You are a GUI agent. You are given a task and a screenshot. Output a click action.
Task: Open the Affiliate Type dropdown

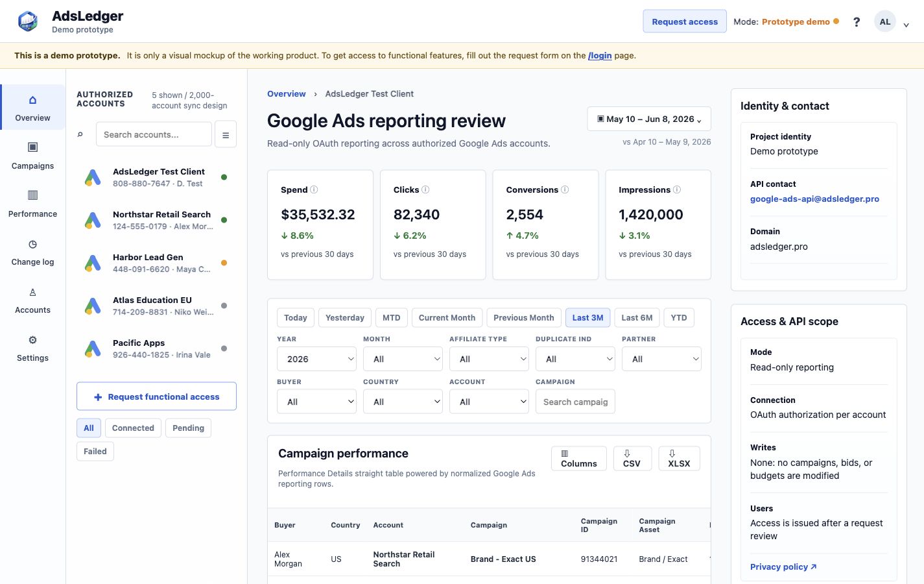click(x=490, y=359)
